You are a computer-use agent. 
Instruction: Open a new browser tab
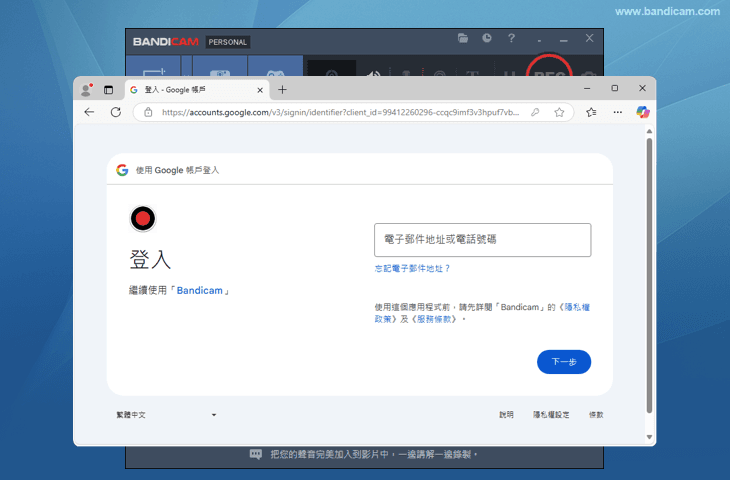[282, 90]
